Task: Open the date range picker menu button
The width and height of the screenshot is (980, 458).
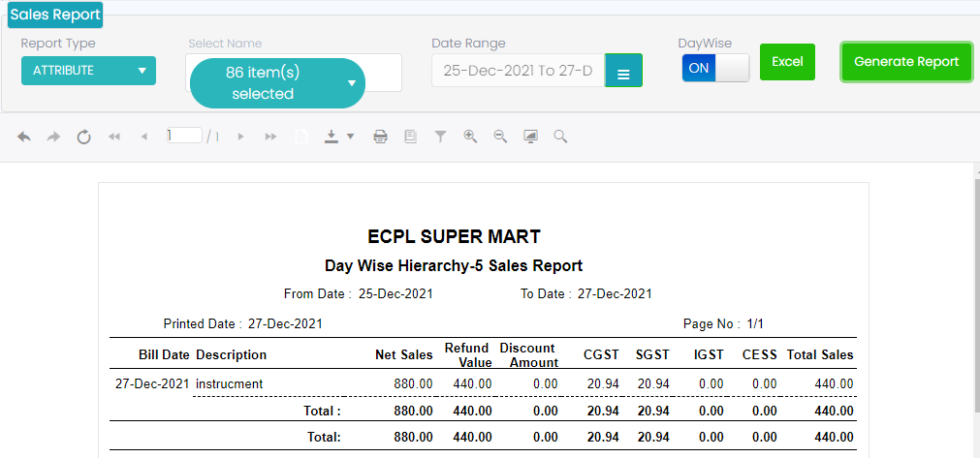Action: [623, 73]
